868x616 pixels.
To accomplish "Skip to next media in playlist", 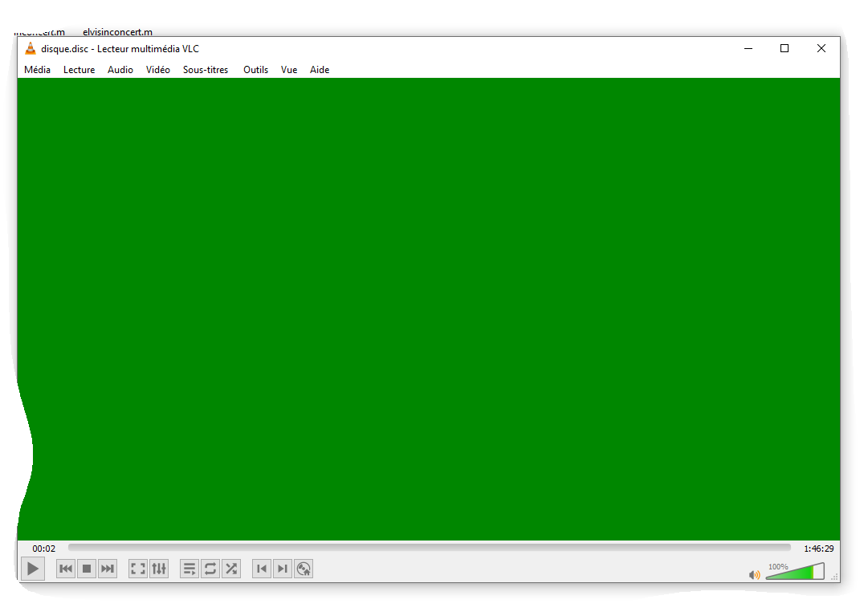I will (x=108, y=569).
